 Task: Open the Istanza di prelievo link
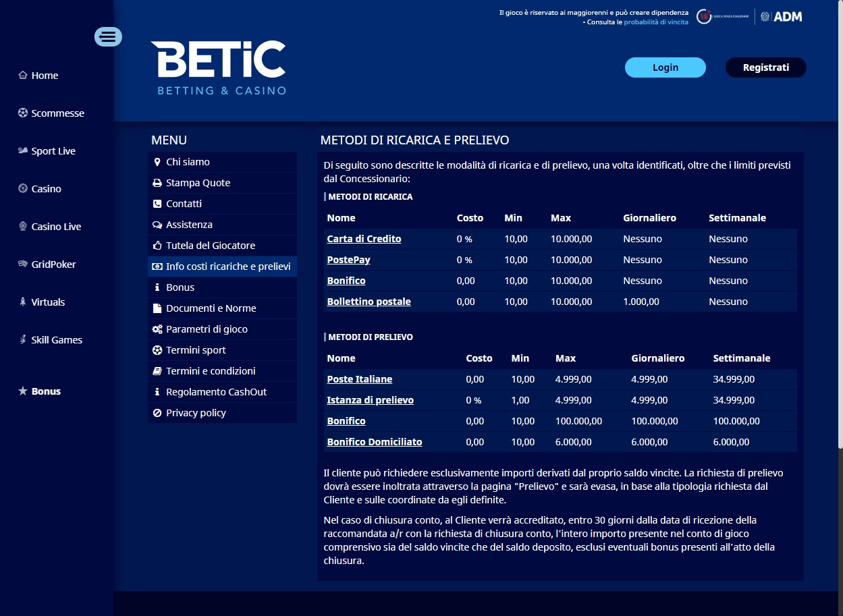(371, 400)
